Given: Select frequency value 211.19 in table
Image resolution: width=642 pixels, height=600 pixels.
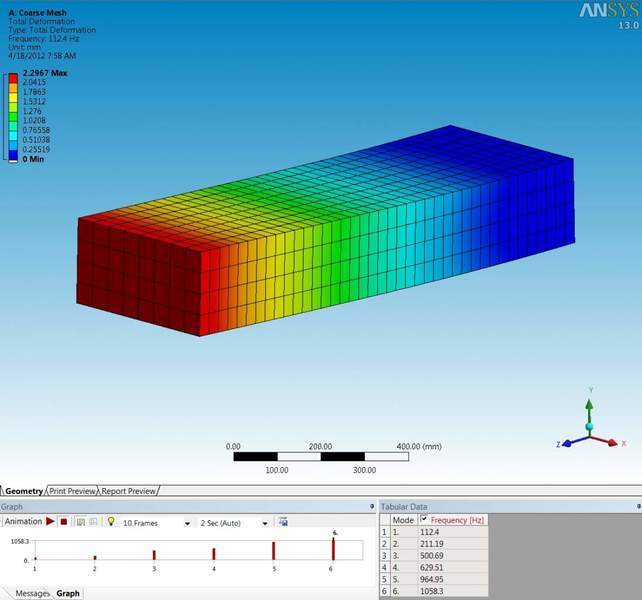Looking at the screenshot, I should click(452, 544).
